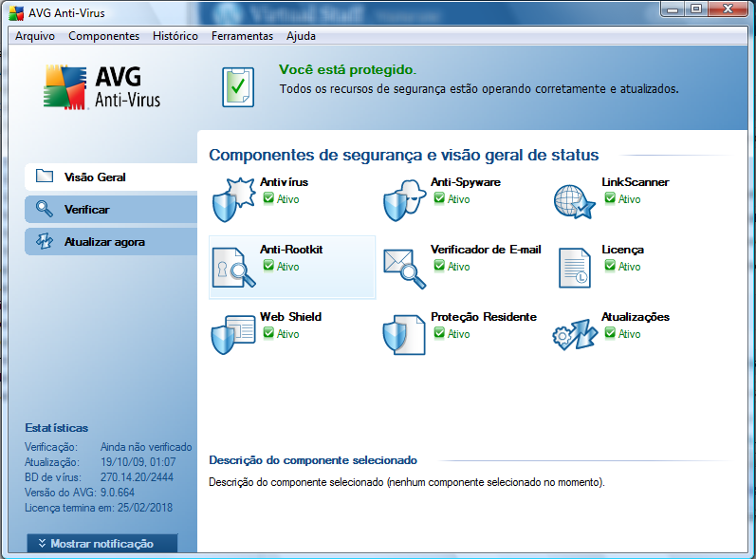The image size is (756, 559).
Task: Click the 'Ainda não verificado' statistic
Action: 146,447
